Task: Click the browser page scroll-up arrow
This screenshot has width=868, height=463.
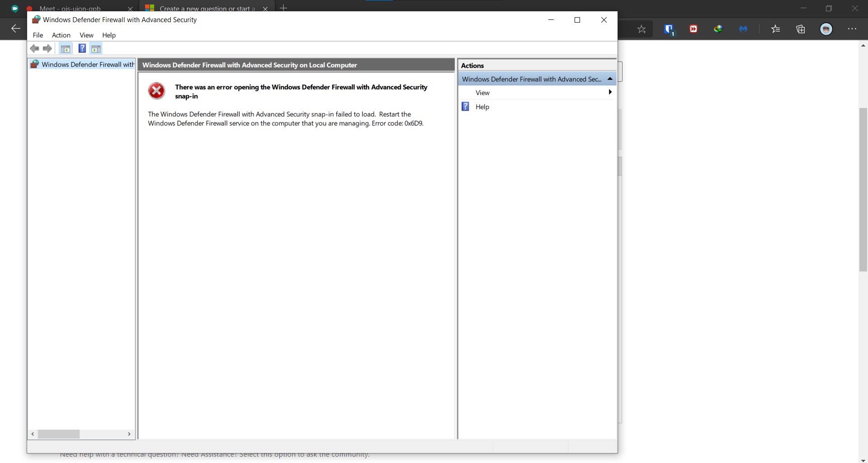Action: click(863, 46)
